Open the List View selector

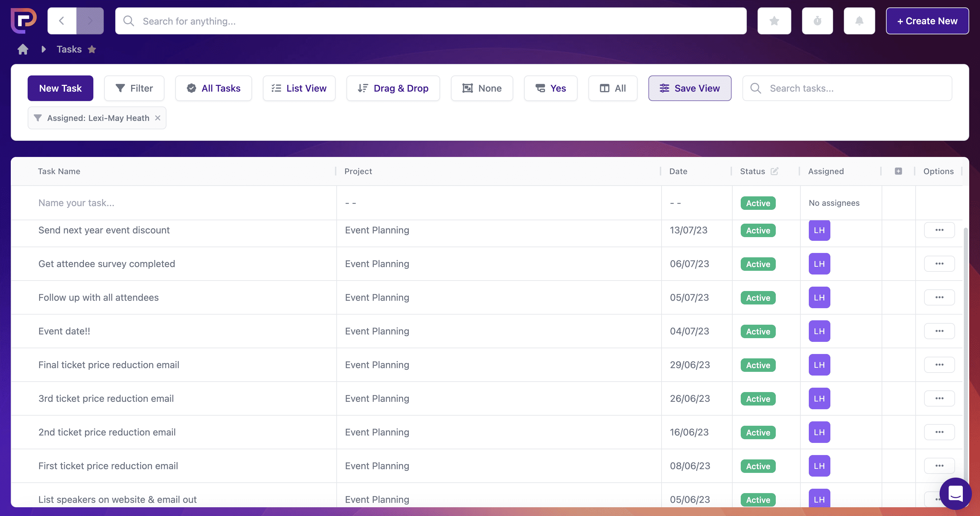click(x=299, y=88)
